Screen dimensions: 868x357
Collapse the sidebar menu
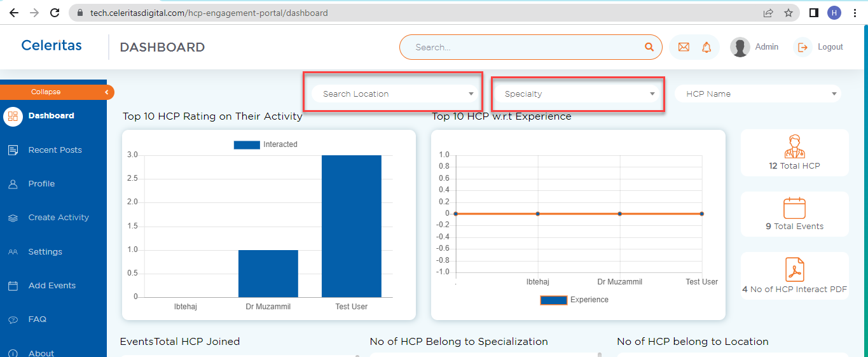click(x=57, y=92)
